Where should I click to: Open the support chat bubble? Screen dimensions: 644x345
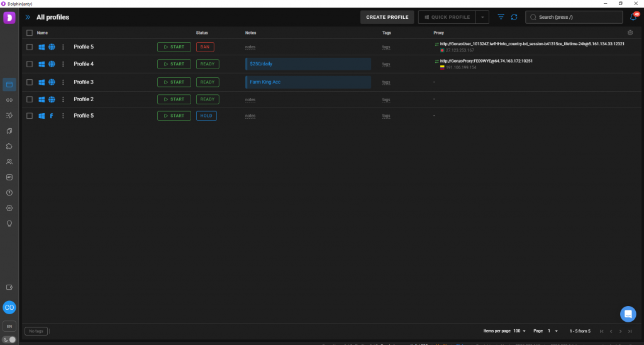pos(628,314)
